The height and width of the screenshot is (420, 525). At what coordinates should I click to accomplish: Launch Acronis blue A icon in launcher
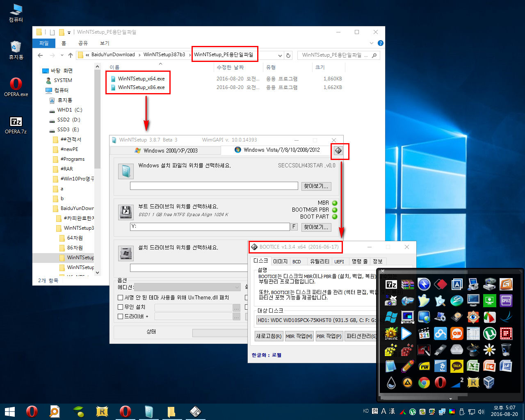tap(457, 284)
